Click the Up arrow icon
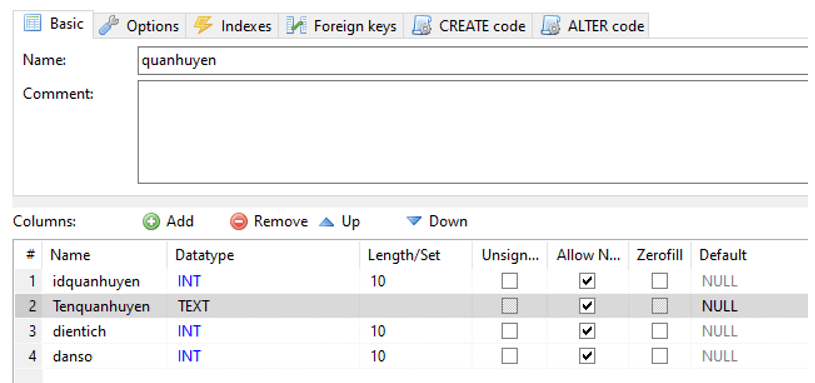Screen dimensions: 815x383 tap(326, 222)
